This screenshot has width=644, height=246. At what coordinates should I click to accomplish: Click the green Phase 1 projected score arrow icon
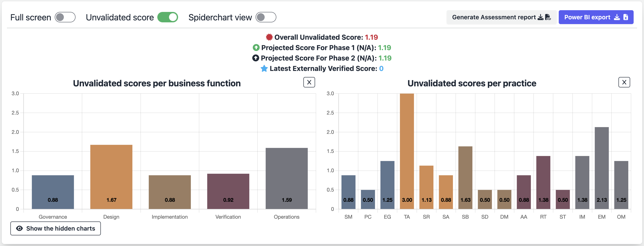click(256, 48)
